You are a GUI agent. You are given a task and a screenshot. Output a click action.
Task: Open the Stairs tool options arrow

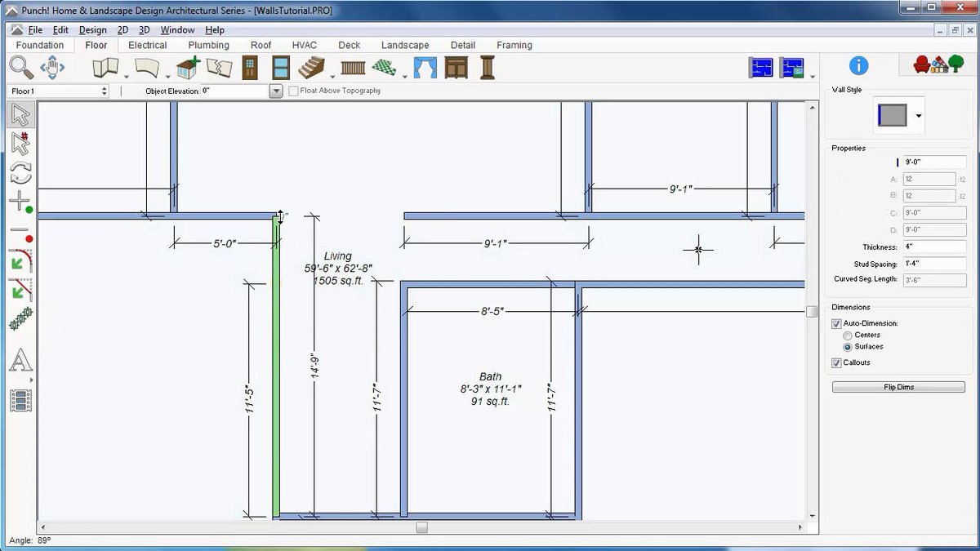(x=332, y=77)
